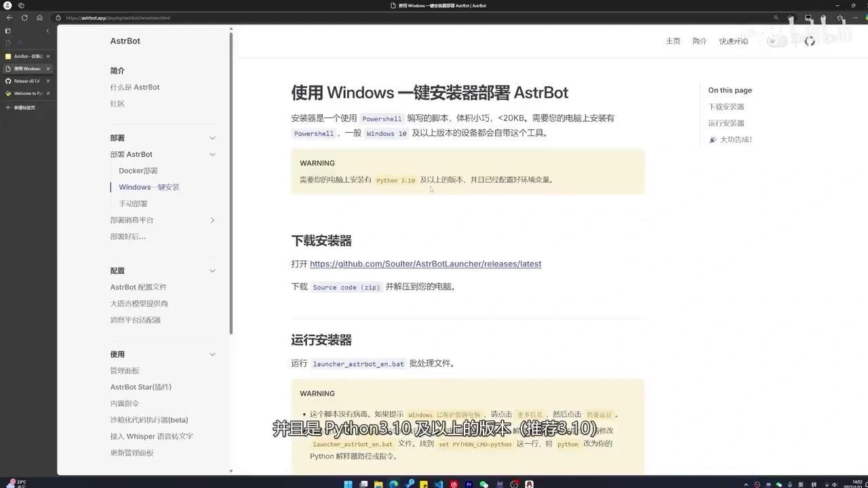Collapse the 部署 AstrBot subsection chevron
Image resolution: width=868 pixels, height=488 pixels.
212,155
